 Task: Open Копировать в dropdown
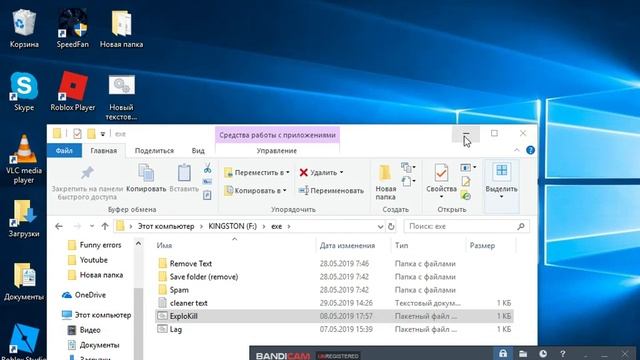click(256, 191)
